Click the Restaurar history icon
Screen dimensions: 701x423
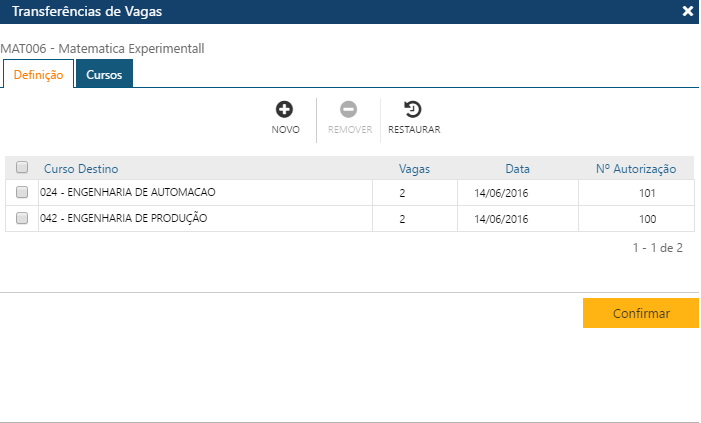click(413, 110)
